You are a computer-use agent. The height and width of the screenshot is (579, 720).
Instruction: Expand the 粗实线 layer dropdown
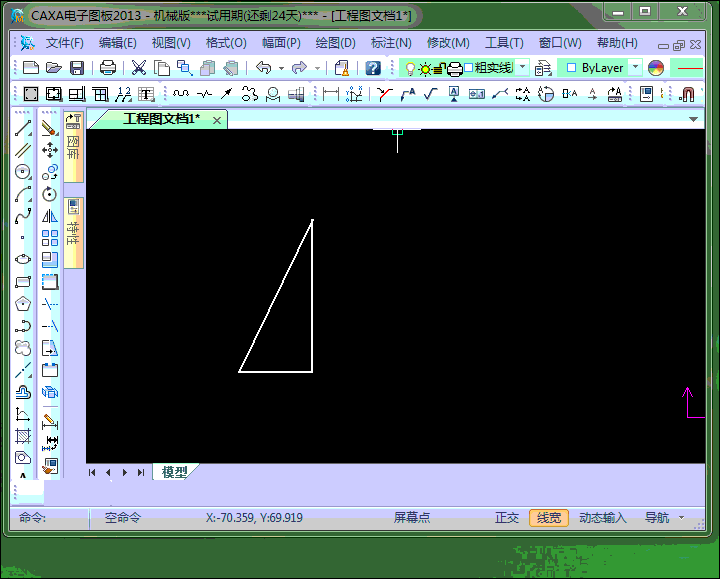point(522,68)
